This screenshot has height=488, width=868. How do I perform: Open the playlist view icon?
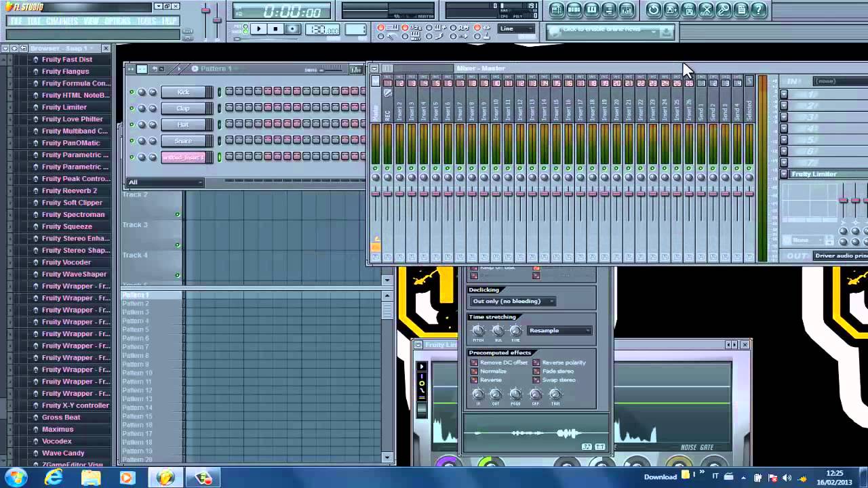(556, 9)
